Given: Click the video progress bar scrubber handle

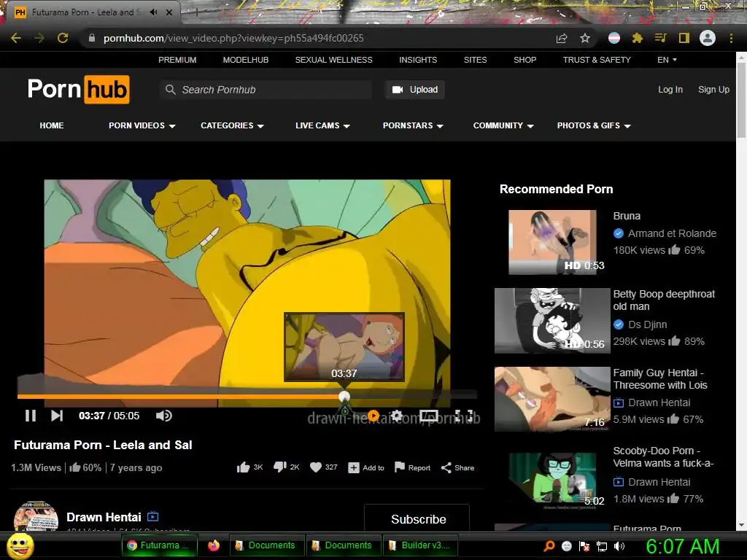Looking at the screenshot, I should [x=344, y=396].
